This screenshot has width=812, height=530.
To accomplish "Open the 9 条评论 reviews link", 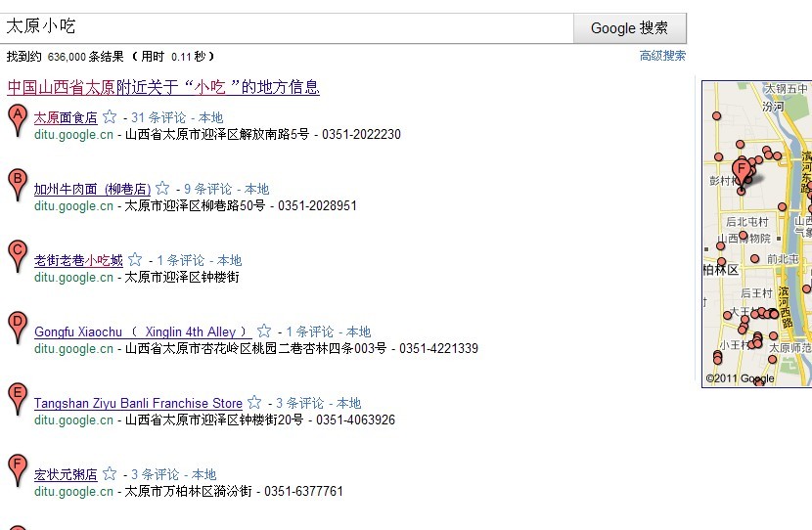I will 207,190.
